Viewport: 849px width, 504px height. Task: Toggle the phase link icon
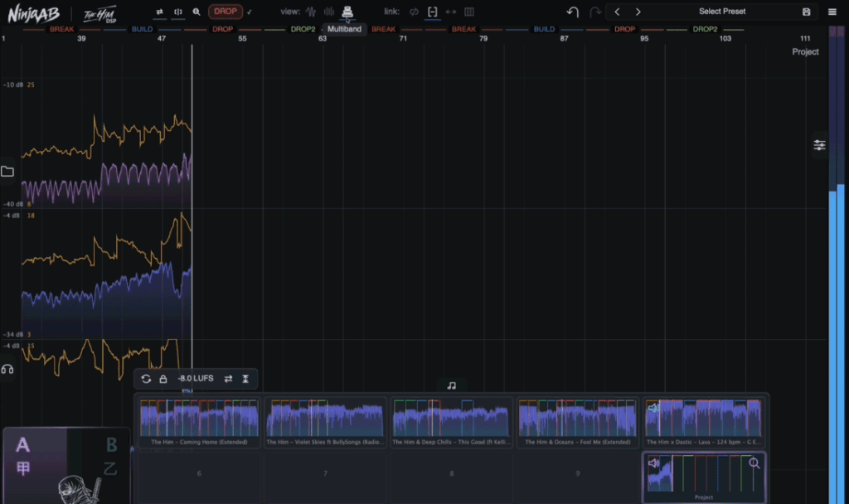(x=414, y=12)
